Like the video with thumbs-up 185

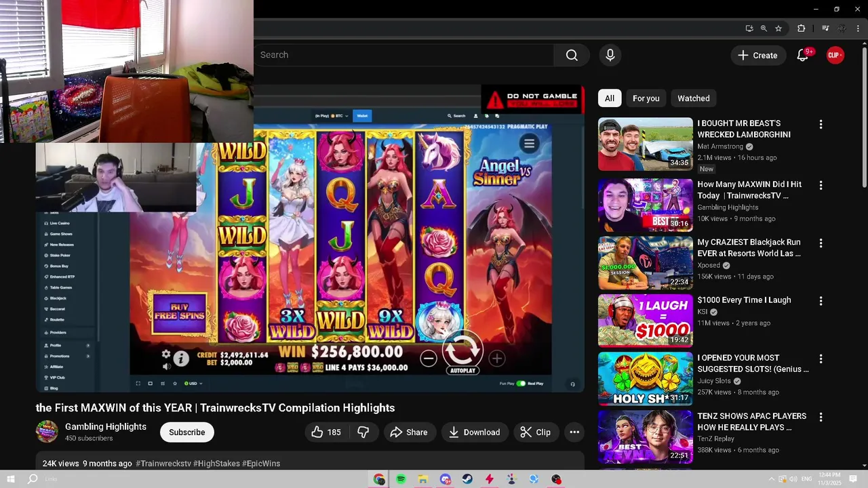pos(327,432)
